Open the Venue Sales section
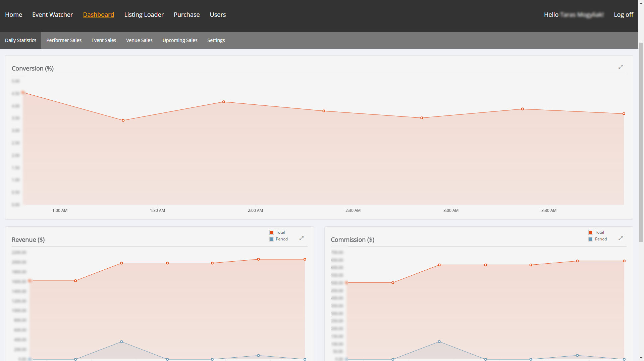Viewport: 644px width, 361px height. [x=139, y=40]
